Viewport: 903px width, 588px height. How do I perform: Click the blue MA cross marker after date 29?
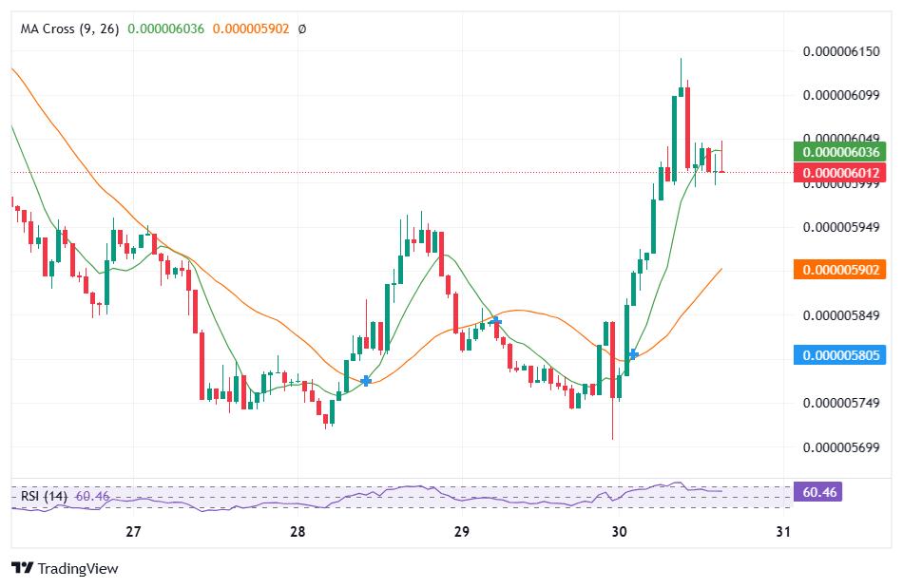tap(495, 322)
